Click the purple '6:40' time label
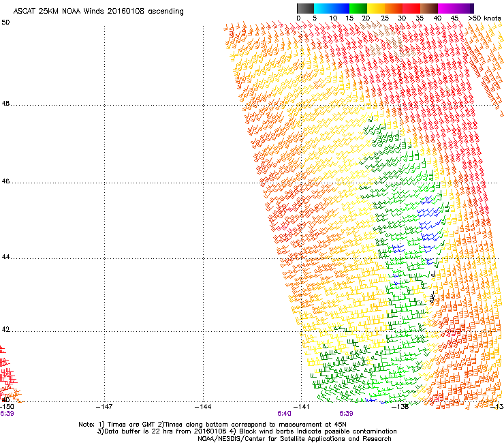504x443 pixels. click(x=284, y=414)
